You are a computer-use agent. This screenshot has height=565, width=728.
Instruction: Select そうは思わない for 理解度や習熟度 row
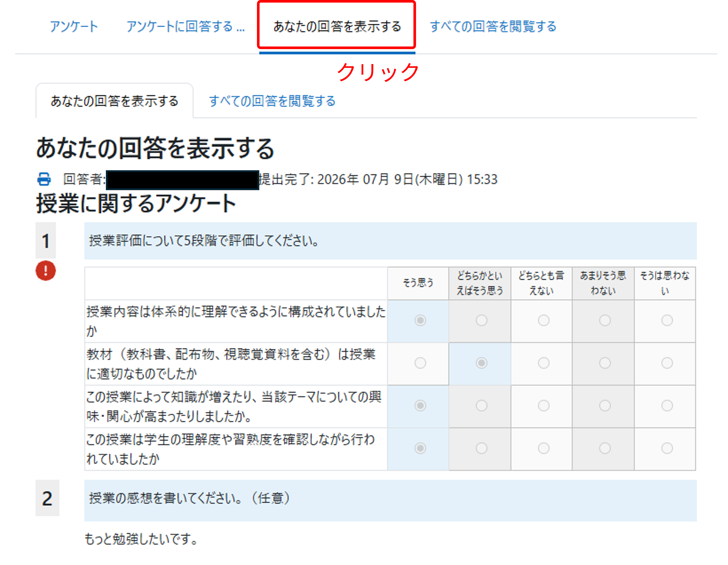click(667, 448)
